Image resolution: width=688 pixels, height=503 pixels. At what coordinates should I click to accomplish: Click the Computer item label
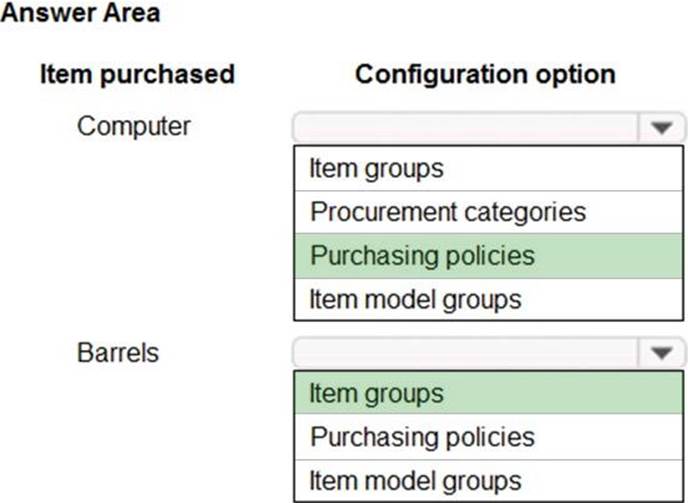pos(133,127)
